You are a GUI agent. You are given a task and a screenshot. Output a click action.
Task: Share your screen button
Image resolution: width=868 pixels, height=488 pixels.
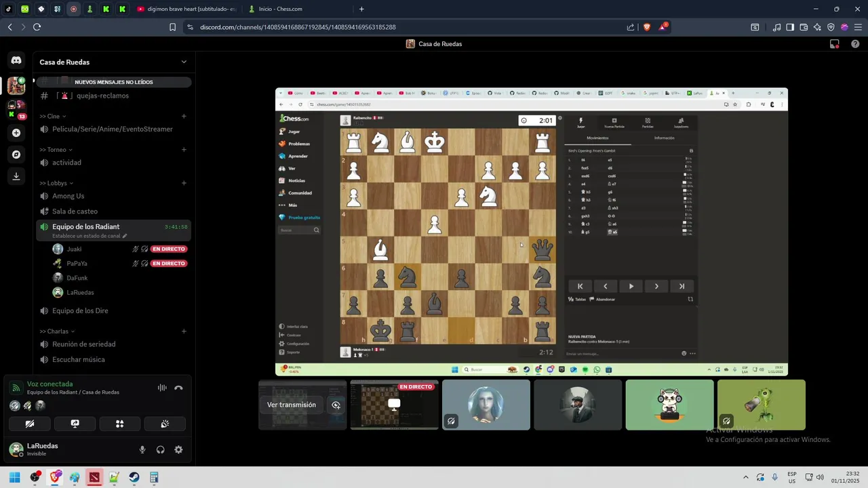click(x=75, y=424)
